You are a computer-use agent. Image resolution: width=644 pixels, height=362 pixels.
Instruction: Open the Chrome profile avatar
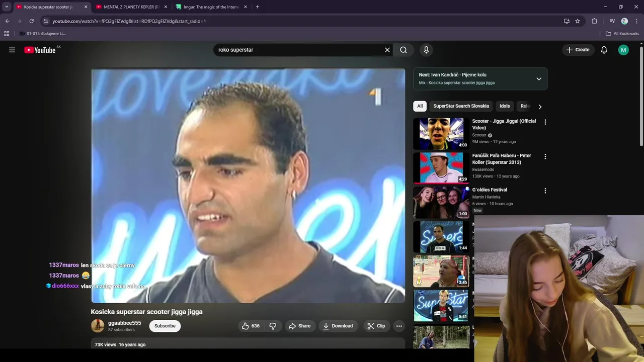click(x=624, y=21)
